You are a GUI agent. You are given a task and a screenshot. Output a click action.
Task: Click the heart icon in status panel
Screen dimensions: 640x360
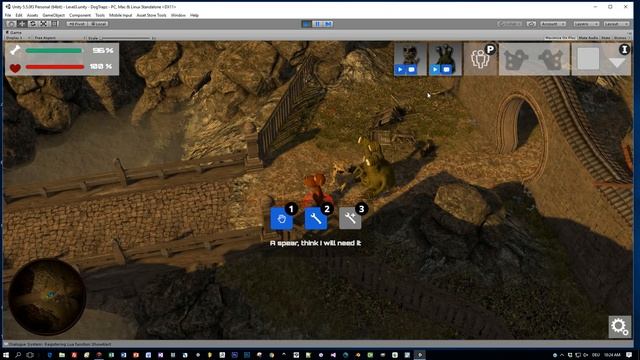tap(15, 67)
